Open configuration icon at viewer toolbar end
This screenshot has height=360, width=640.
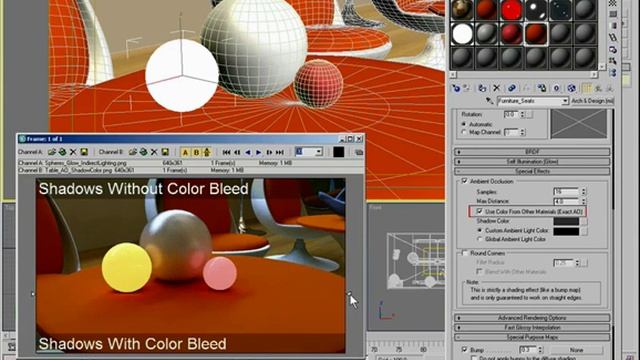pyautogui.click(x=359, y=152)
